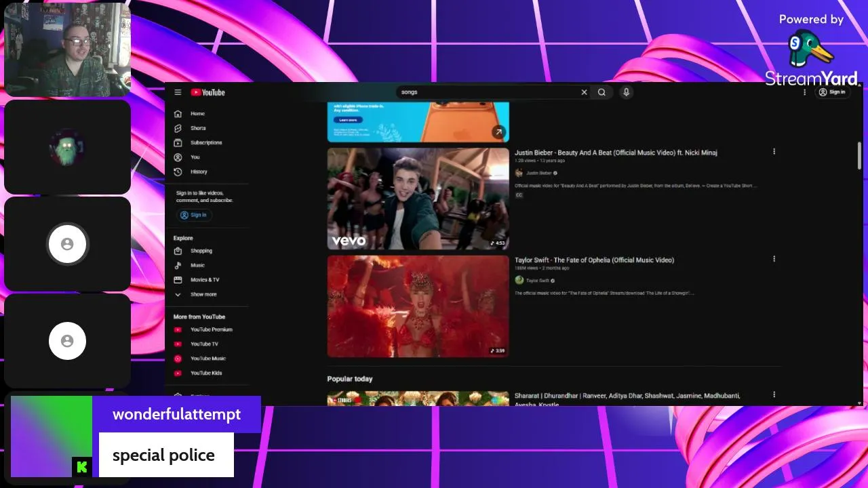
Task: Click the 'Popular today' section heading
Action: [x=350, y=379]
